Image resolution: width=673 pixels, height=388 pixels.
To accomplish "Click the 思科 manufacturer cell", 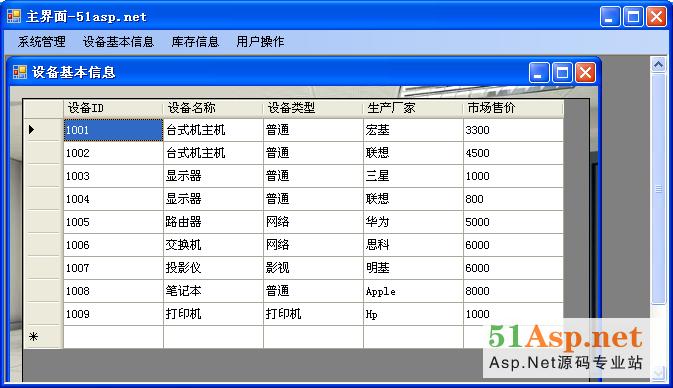I will click(x=413, y=245).
